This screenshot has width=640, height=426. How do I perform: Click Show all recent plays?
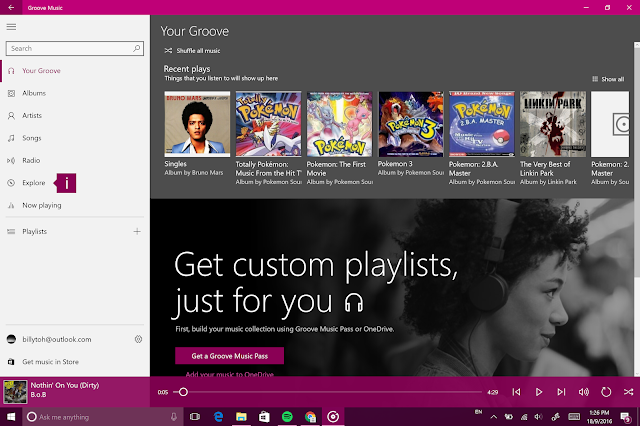pos(608,79)
